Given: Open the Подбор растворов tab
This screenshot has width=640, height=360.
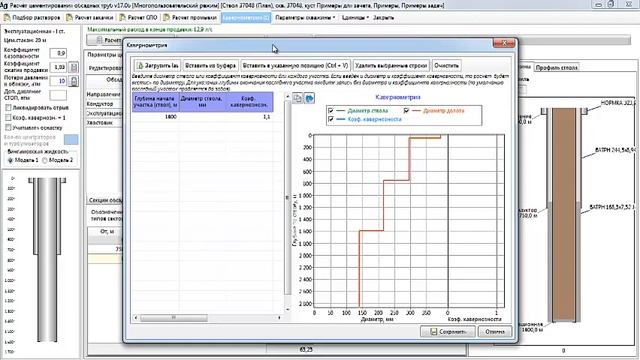Looking at the screenshot, I should (x=32, y=18).
